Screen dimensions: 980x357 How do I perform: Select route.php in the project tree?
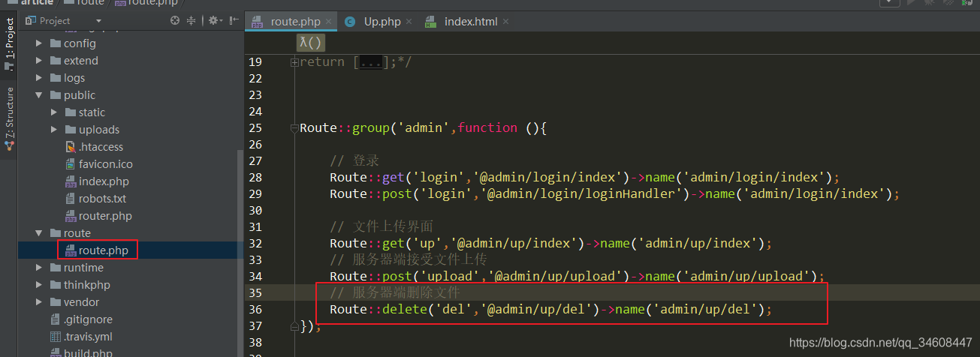[x=103, y=250]
